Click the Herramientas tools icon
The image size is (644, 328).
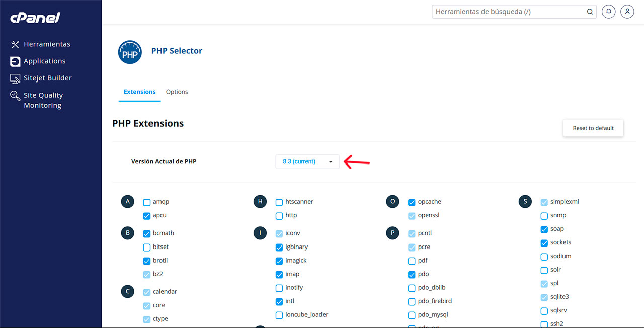click(x=15, y=44)
